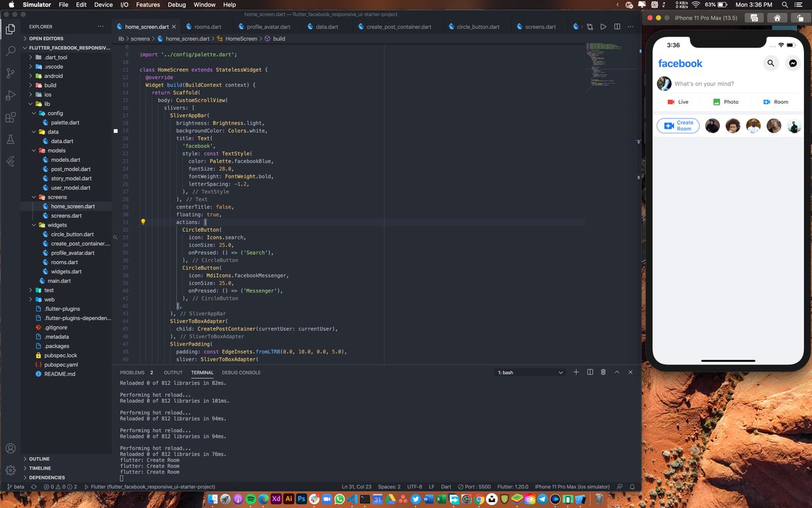Tap the user profile avatar beside post field
812x508 pixels.
[x=664, y=83]
